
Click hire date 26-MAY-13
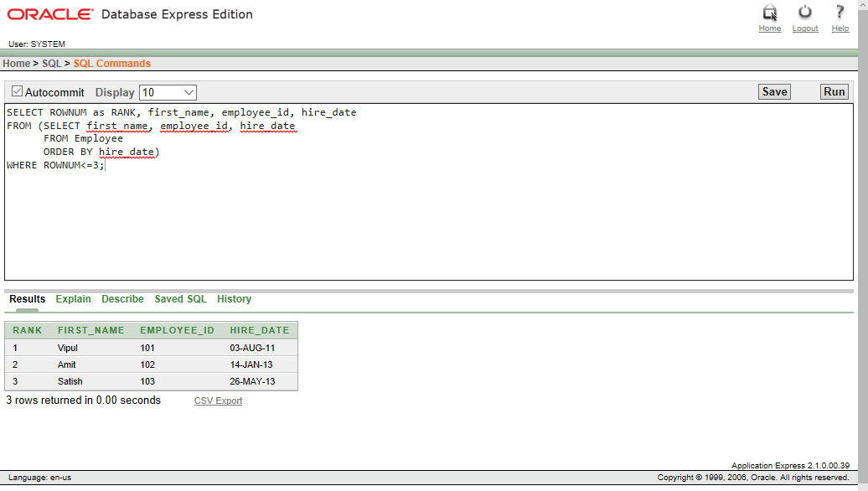tap(252, 381)
